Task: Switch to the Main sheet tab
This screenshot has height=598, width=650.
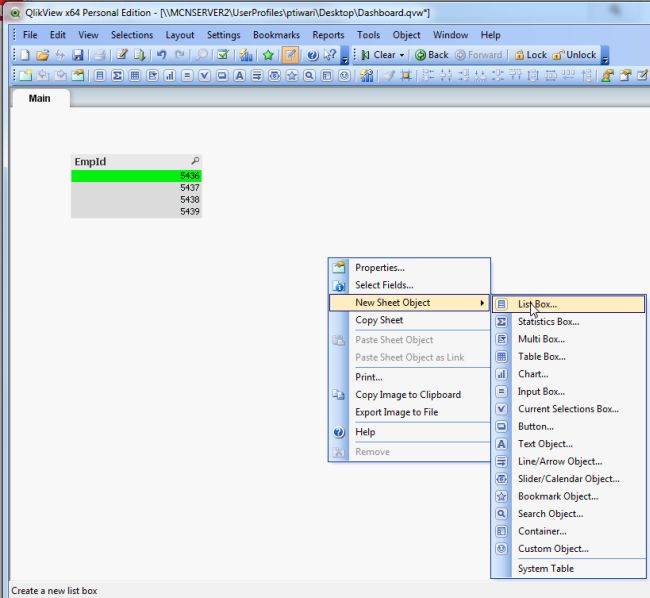Action: click(40, 98)
